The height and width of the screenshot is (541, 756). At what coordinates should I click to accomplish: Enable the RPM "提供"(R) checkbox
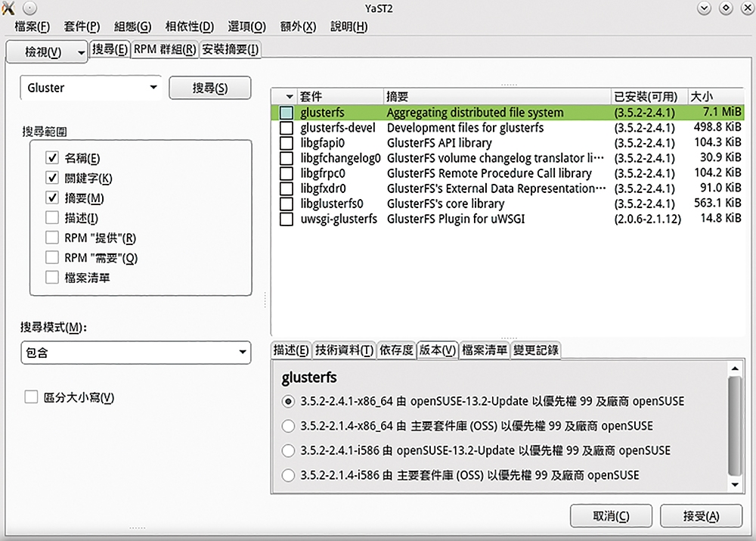point(52,238)
